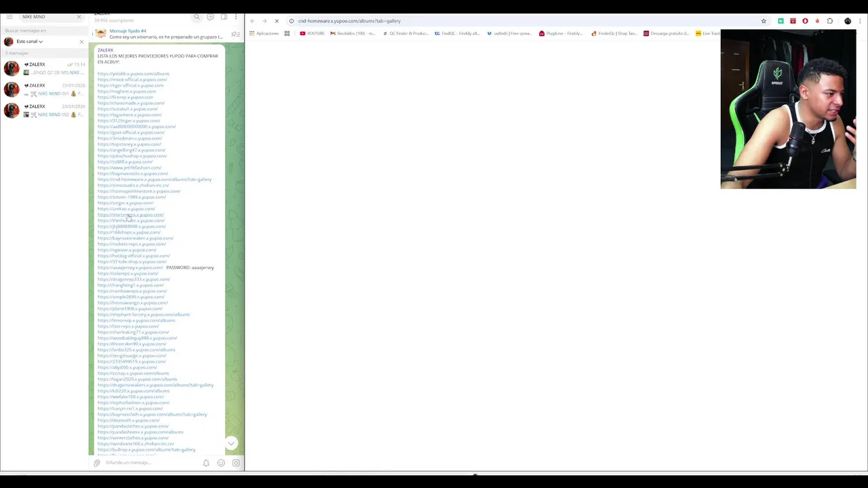Open the Gmail Recibidos bookmark
This screenshot has width=868, height=488.
click(353, 33)
